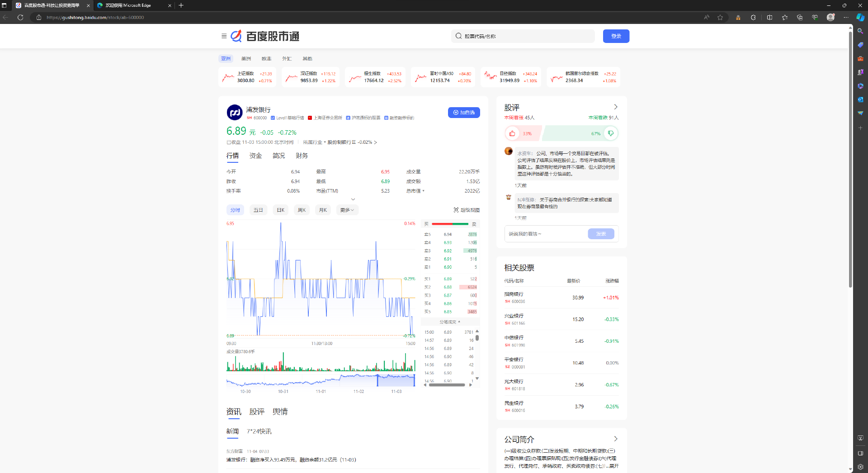This screenshot has width=868, height=473.
Task: Click the thumbs-up bullish vote icon
Action: pos(512,133)
